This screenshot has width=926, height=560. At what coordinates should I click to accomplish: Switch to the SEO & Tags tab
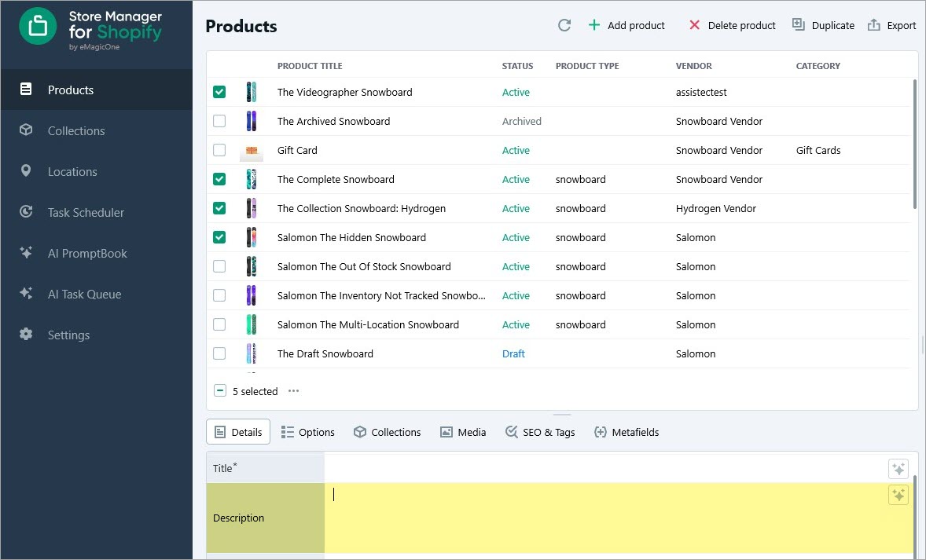pyautogui.click(x=540, y=431)
